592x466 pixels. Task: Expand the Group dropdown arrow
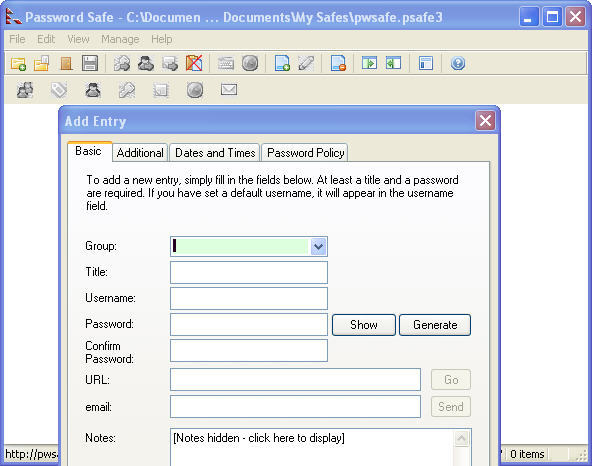point(318,247)
